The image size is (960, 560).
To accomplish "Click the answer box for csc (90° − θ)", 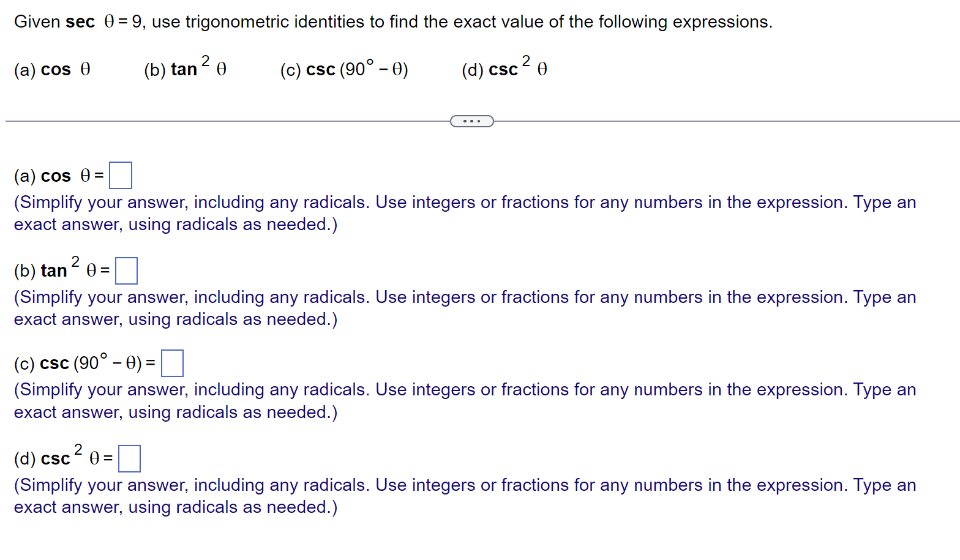I will pos(172,363).
